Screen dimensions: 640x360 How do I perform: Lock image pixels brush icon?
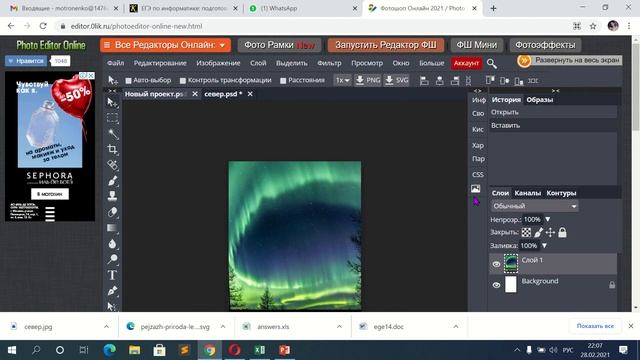538,232
